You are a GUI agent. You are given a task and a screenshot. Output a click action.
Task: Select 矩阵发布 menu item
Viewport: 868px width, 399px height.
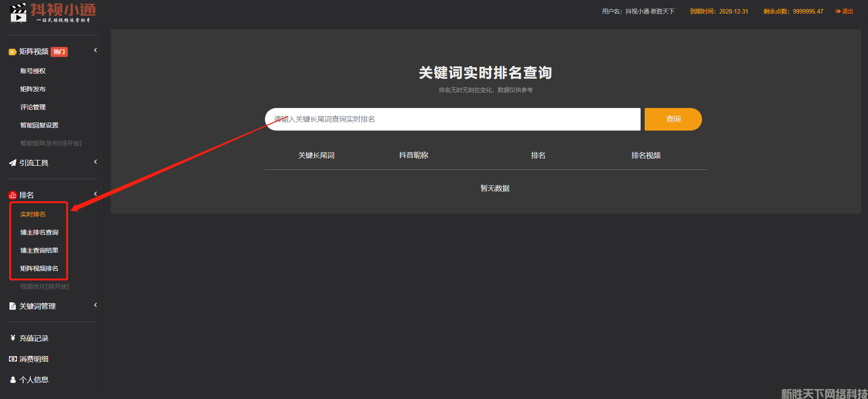click(33, 89)
